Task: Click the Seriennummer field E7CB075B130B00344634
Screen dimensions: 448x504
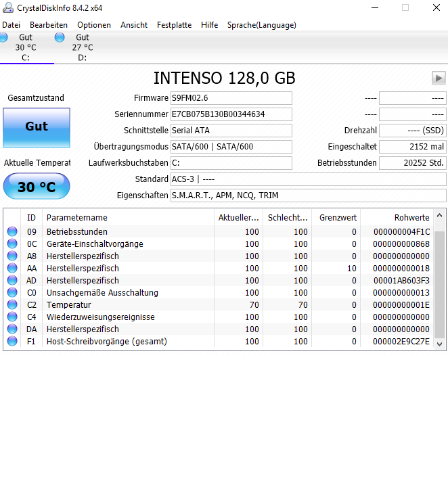Action: click(231, 114)
